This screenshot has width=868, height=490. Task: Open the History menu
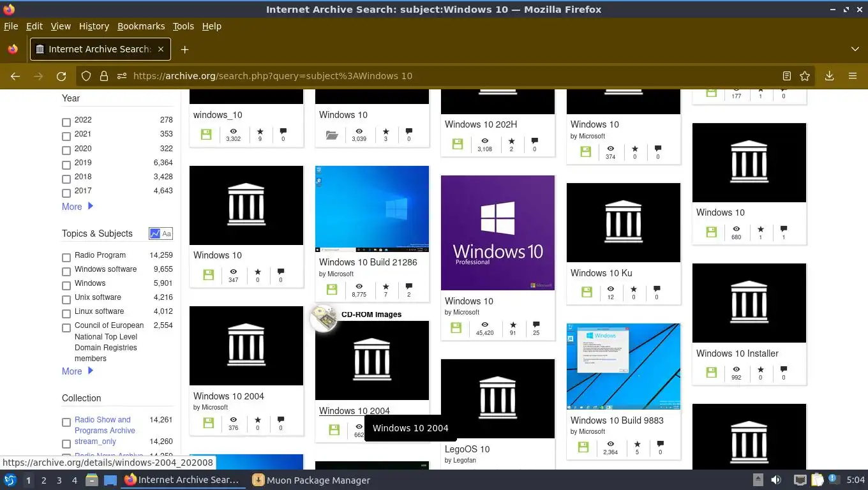[x=94, y=26]
